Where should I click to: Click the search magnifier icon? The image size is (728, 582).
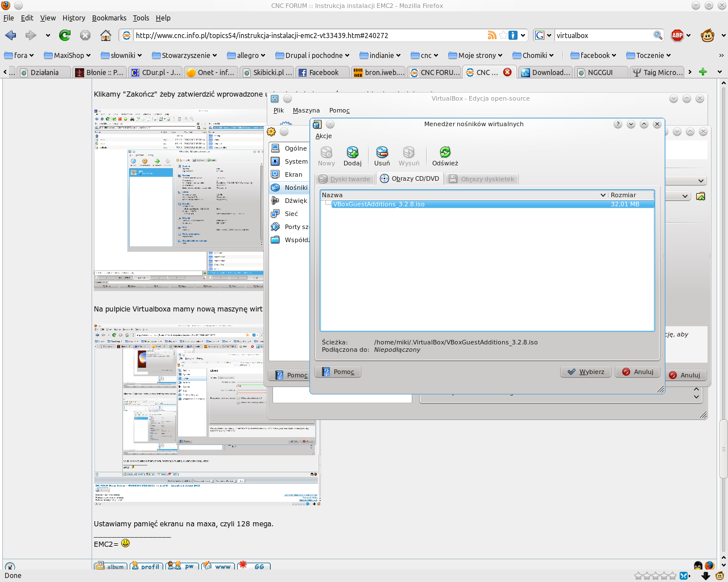658,35
